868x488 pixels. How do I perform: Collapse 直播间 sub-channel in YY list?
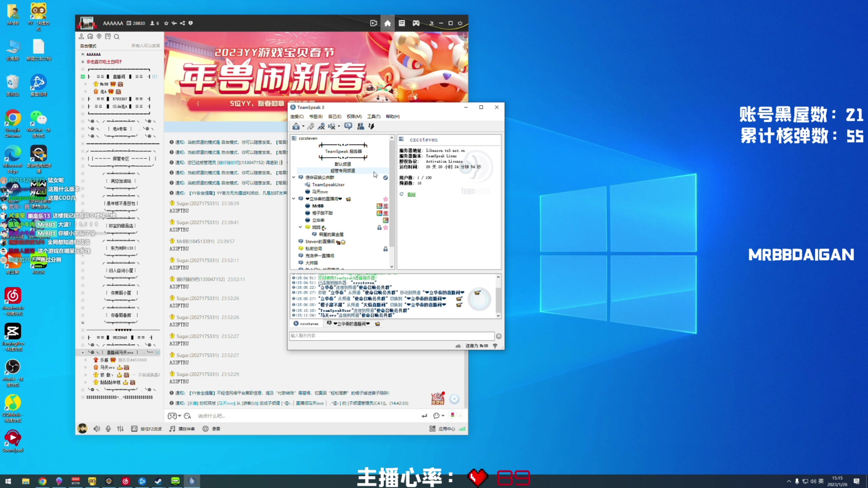click(x=83, y=77)
